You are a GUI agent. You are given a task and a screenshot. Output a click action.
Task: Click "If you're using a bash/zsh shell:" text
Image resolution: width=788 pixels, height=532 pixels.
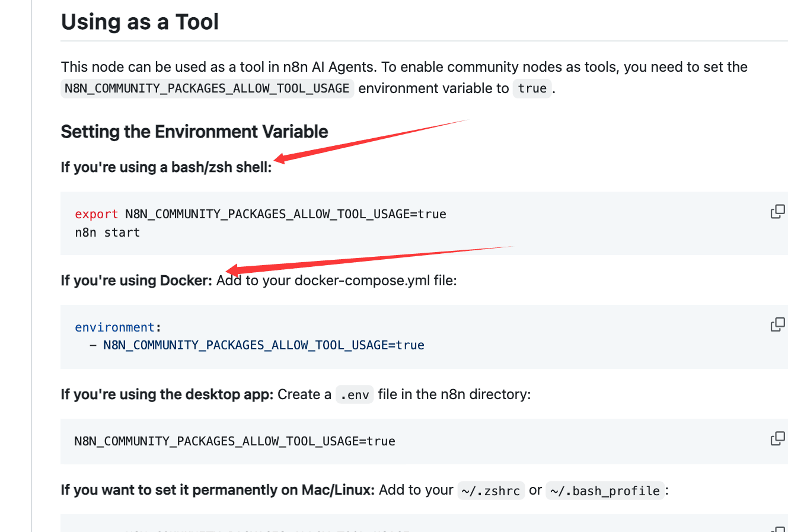(x=166, y=167)
